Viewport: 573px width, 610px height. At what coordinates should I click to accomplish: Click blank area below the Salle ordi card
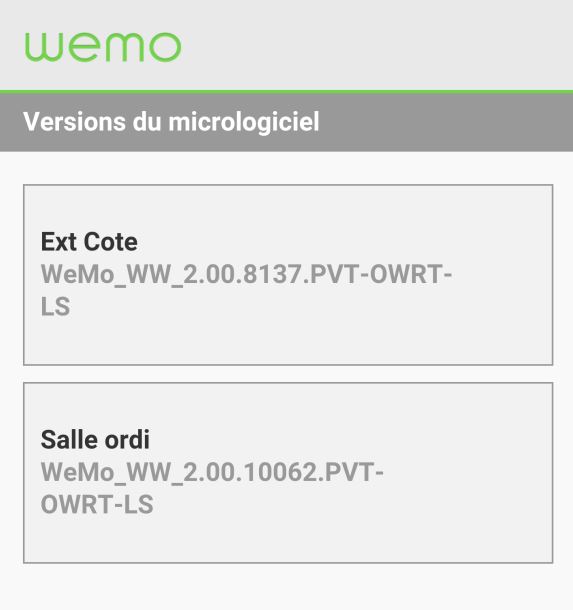[x=286, y=587]
